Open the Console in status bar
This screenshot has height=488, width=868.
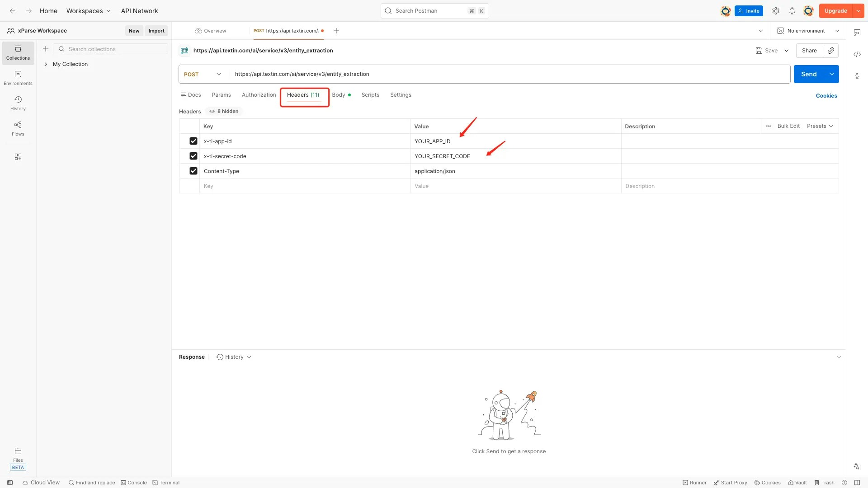pyautogui.click(x=134, y=483)
